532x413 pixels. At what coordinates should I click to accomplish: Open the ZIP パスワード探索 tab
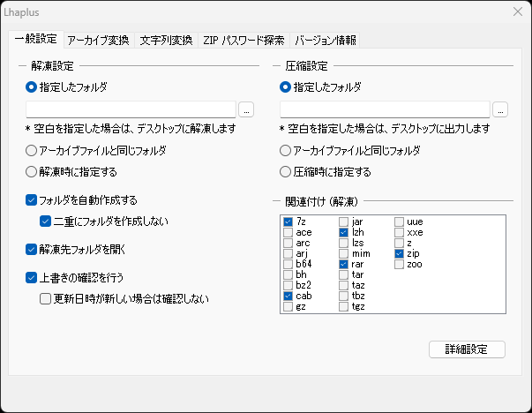pyautogui.click(x=244, y=41)
